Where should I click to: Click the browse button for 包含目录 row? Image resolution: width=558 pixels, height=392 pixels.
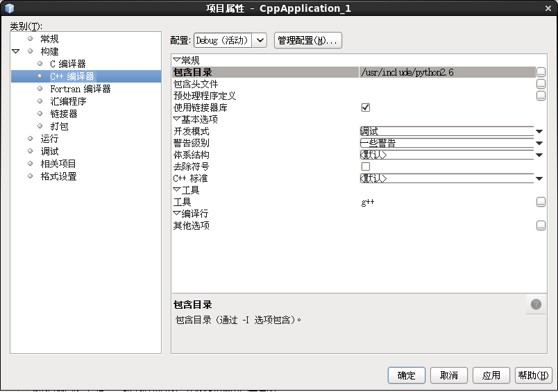click(541, 72)
